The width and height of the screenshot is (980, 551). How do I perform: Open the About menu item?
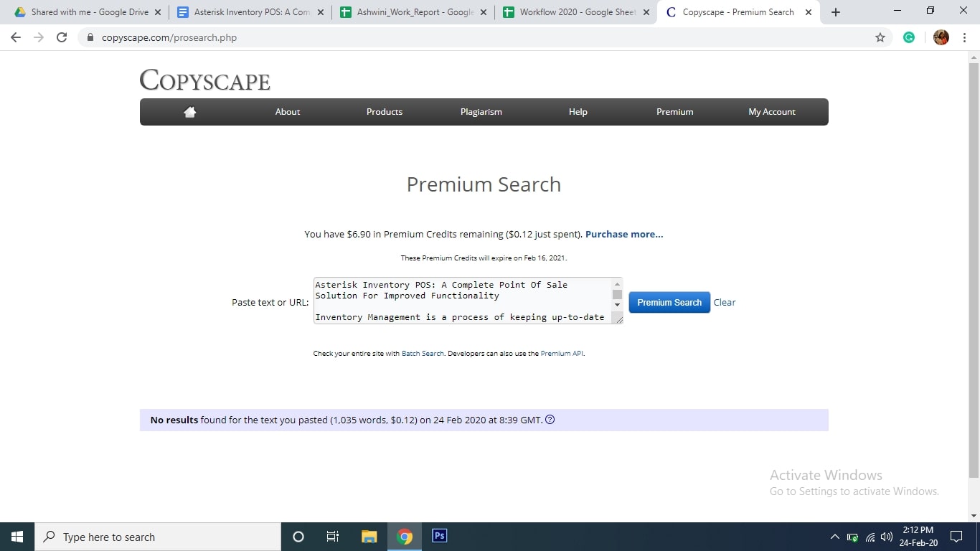288,112
